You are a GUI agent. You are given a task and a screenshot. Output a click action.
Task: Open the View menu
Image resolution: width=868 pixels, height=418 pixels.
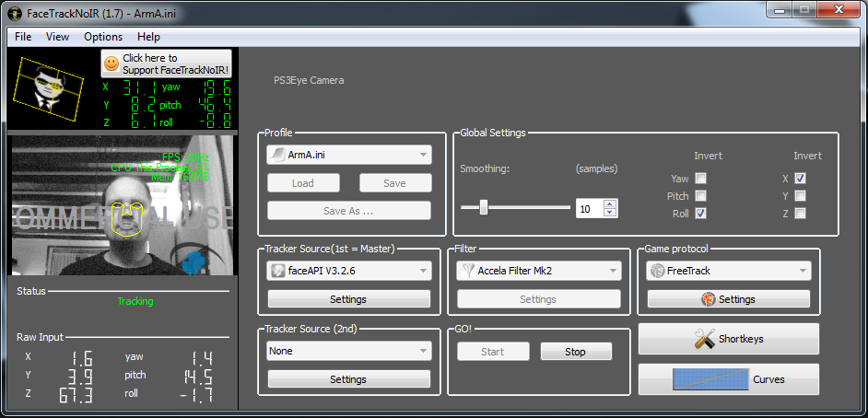57,37
